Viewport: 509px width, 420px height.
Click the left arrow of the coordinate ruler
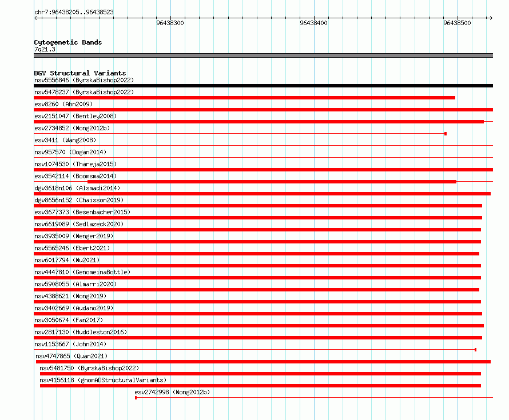click(x=36, y=18)
